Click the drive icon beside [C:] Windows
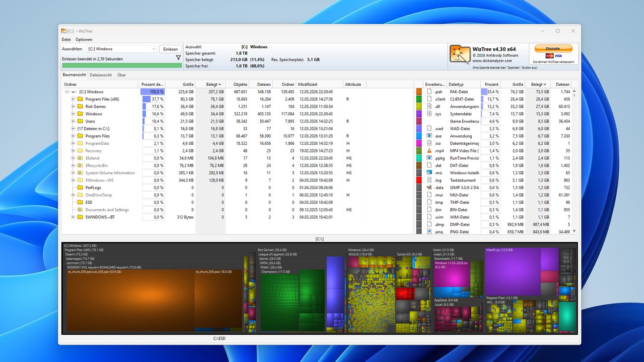This screenshot has width=644, height=362. click(74, 92)
